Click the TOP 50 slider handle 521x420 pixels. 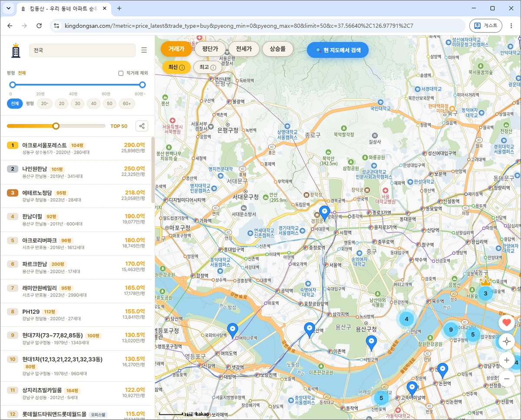[56, 126]
